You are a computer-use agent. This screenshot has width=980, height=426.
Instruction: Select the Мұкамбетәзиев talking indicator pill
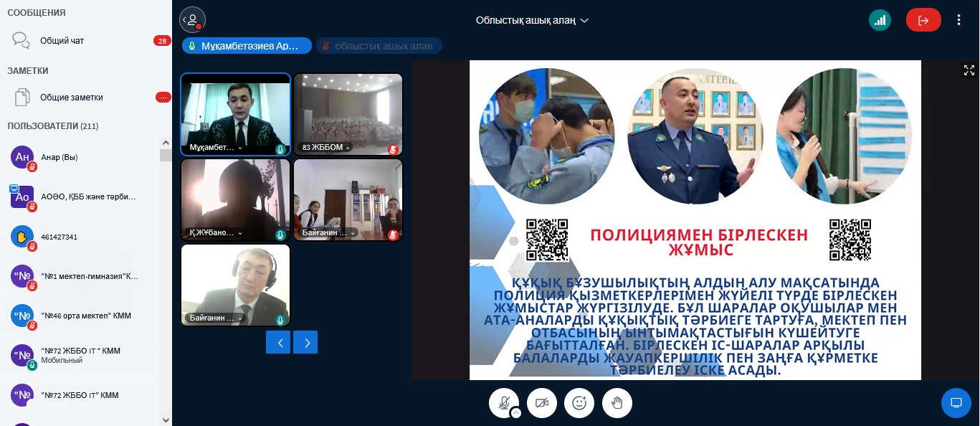247,46
